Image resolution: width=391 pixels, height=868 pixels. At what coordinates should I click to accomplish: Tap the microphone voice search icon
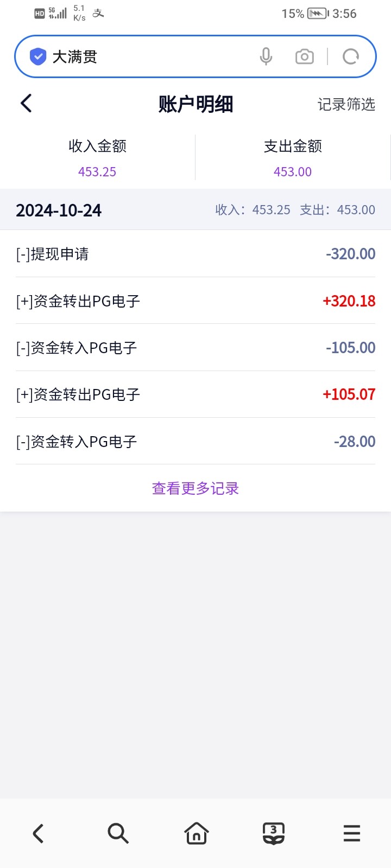click(266, 56)
